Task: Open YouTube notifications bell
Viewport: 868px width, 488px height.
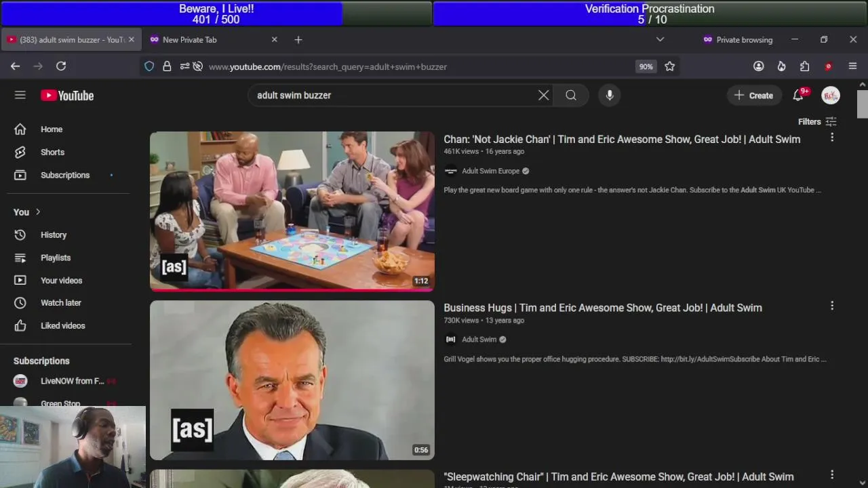Action: point(798,96)
